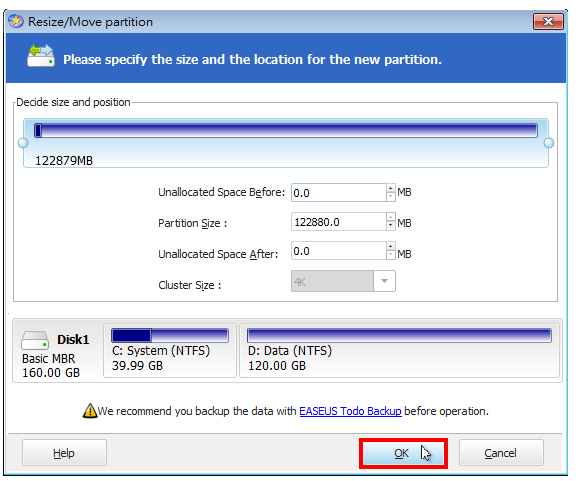Click the Partition Size input field
This screenshot has width=579, height=481.
tap(339, 222)
